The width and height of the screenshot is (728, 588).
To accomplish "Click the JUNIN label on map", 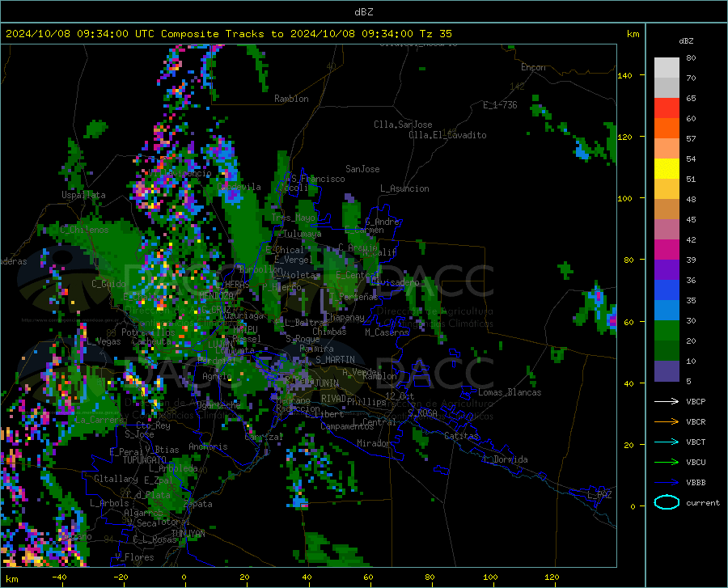I will coord(327,383).
